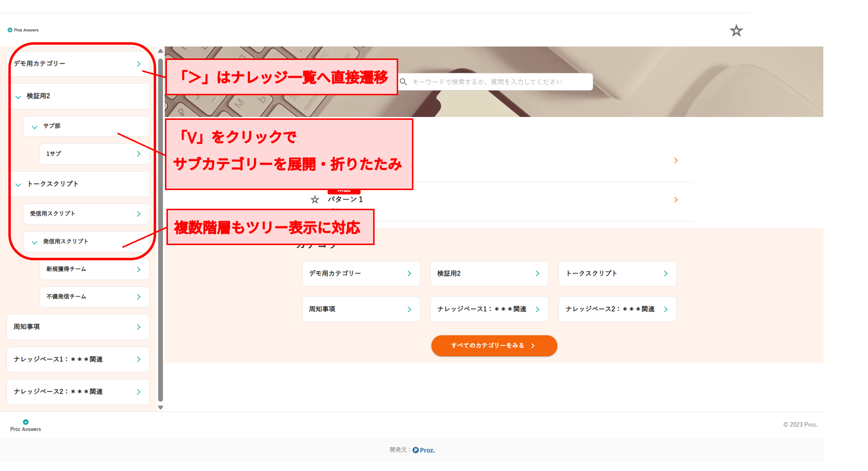Open ナレッジベース1：＊＊＊関連 category card
The height and width of the screenshot is (471, 868).
click(489, 309)
